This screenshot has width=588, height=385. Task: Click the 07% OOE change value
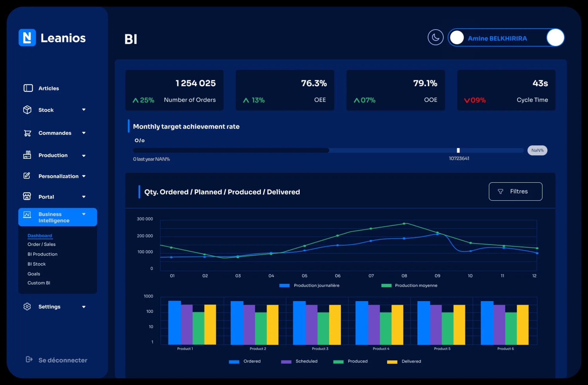(368, 100)
